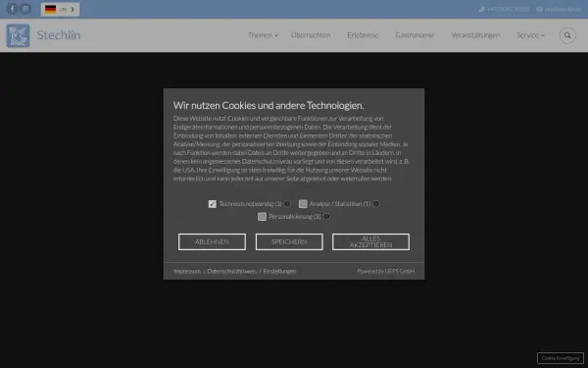The image size is (588, 368).
Task: Expand the Service menu
Action: (530, 35)
